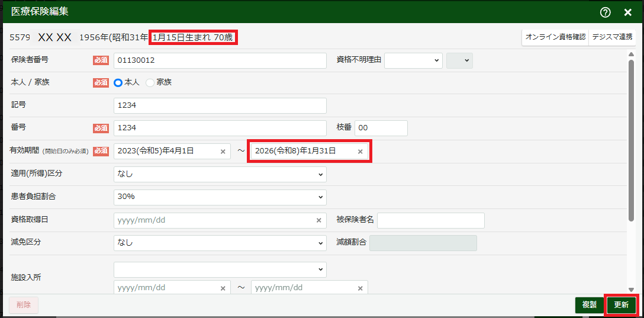Open the 施設入所 facility dropdown
This screenshot has height=318, width=644.
click(x=220, y=269)
